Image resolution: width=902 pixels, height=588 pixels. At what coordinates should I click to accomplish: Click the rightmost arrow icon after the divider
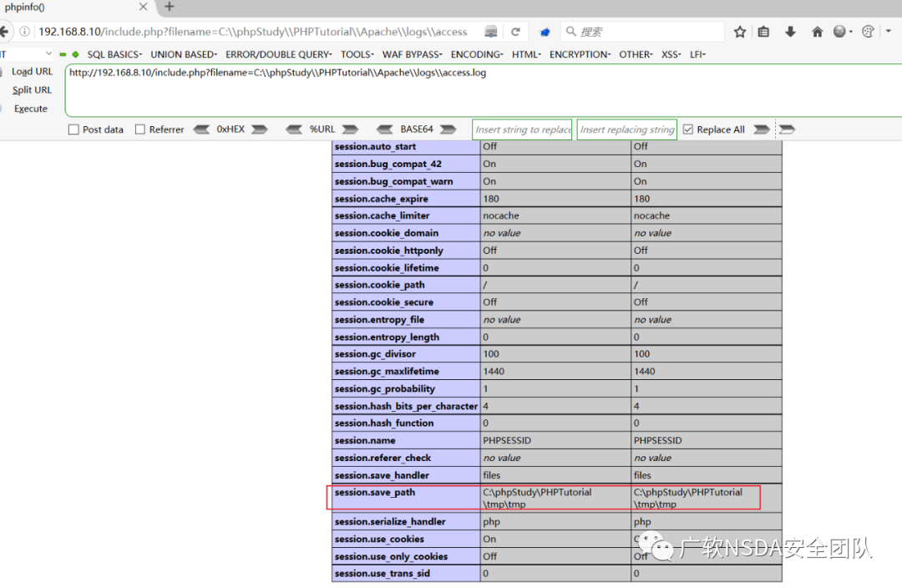tap(787, 129)
